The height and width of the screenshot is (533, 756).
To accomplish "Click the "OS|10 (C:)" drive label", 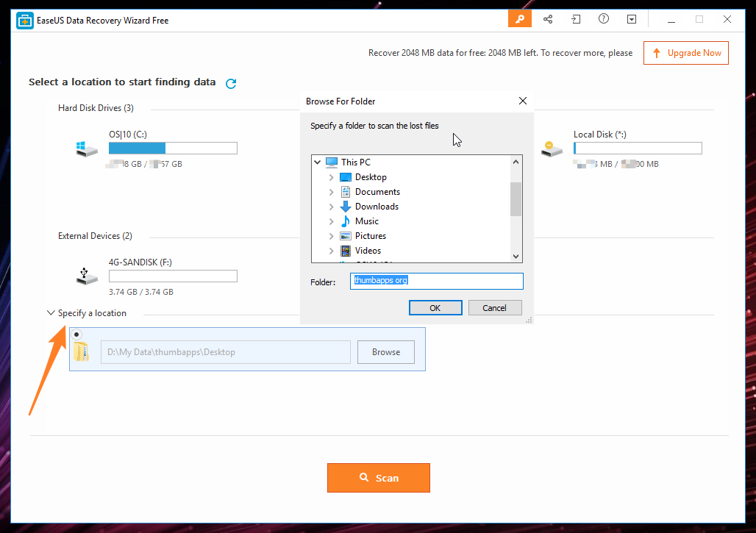I will [128, 135].
